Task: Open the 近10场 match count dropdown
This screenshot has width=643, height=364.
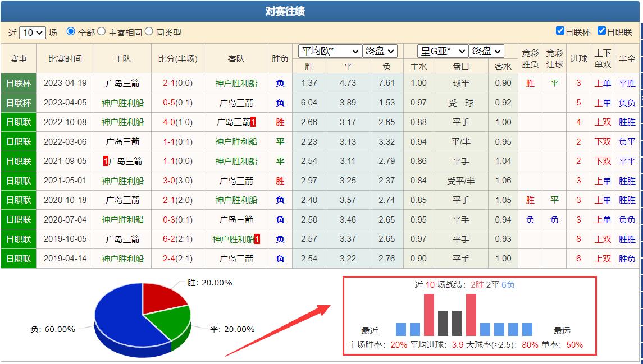Action: click(x=32, y=33)
